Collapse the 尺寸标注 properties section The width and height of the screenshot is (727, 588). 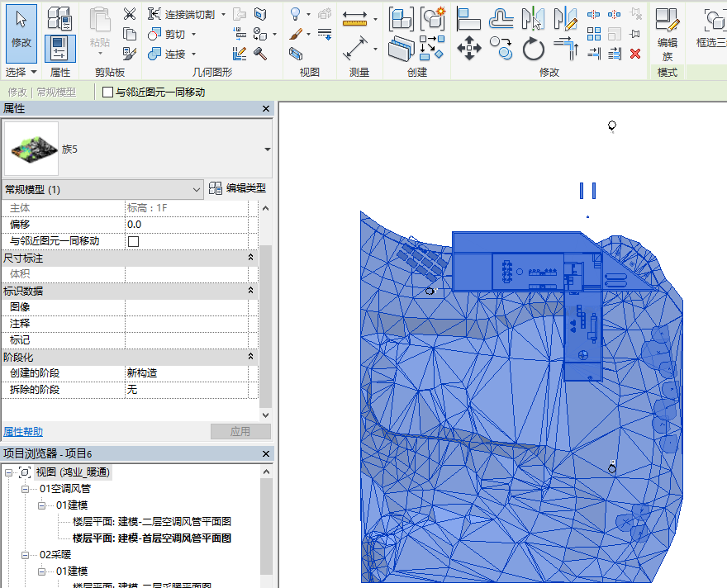tap(251, 258)
